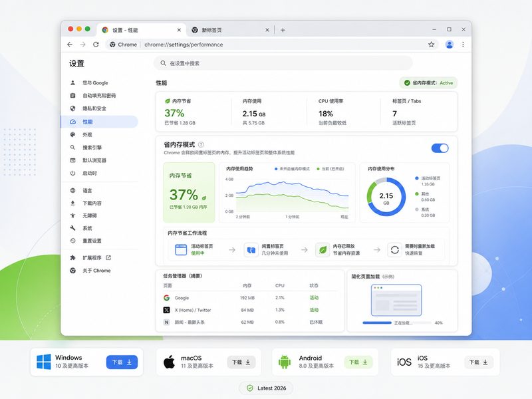Click the 闲置标签页 workflow icon
This screenshot has width=532, height=399.
point(251,250)
